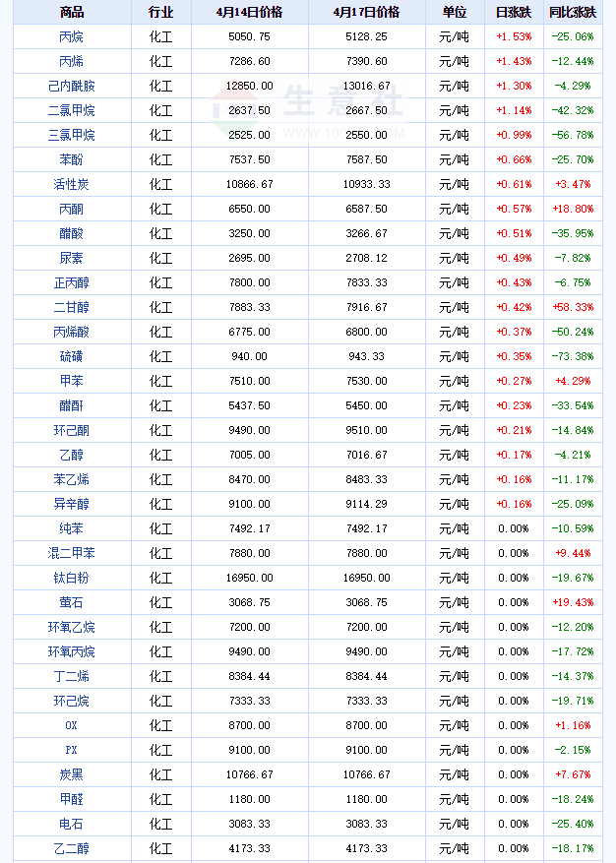Open the 环己酮 commodity link
The width and height of the screenshot is (616, 863).
point(72,430)
